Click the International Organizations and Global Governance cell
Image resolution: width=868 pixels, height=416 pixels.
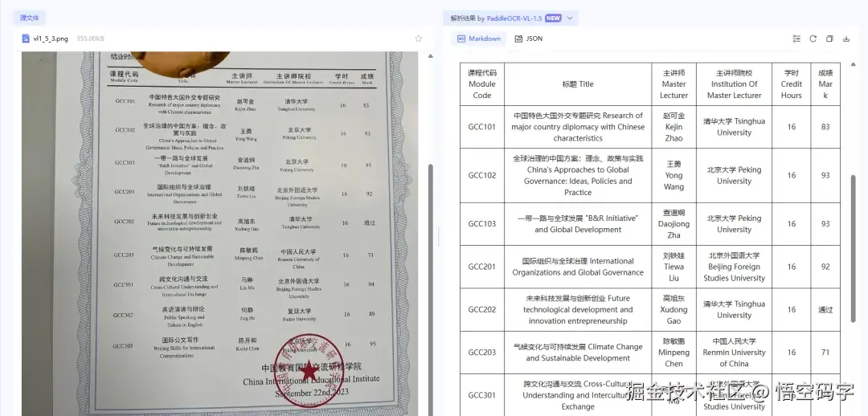coord(578,267)
